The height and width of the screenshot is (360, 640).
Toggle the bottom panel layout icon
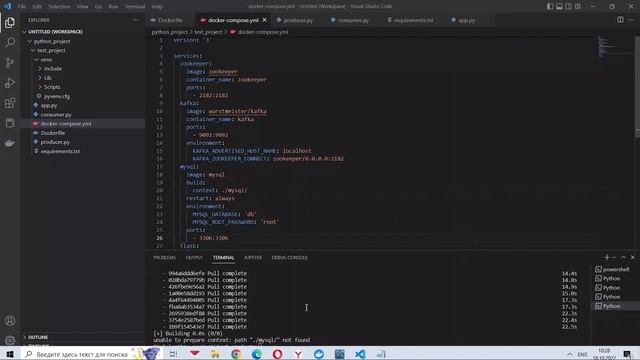[x=559, y=6]
